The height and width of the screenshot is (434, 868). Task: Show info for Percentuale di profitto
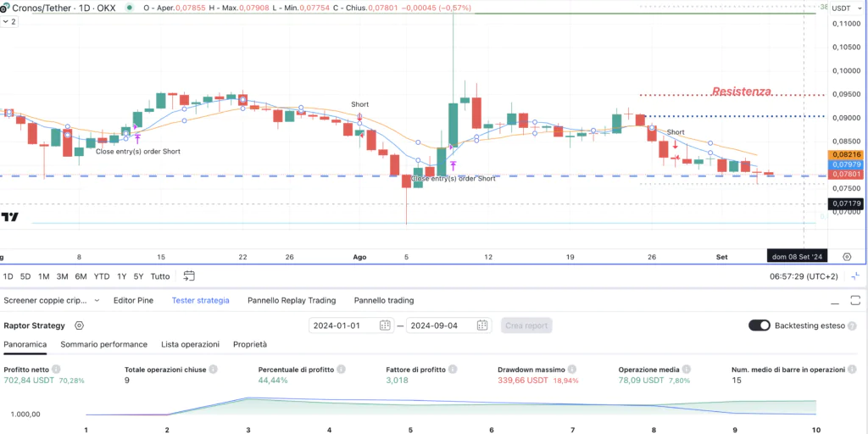click(341, 370)
